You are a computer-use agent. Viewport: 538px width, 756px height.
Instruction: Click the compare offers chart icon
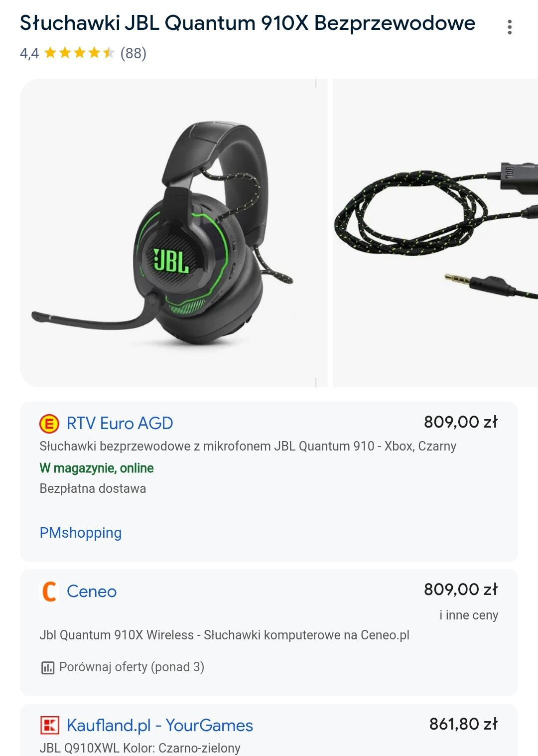[x=47, y=667]
